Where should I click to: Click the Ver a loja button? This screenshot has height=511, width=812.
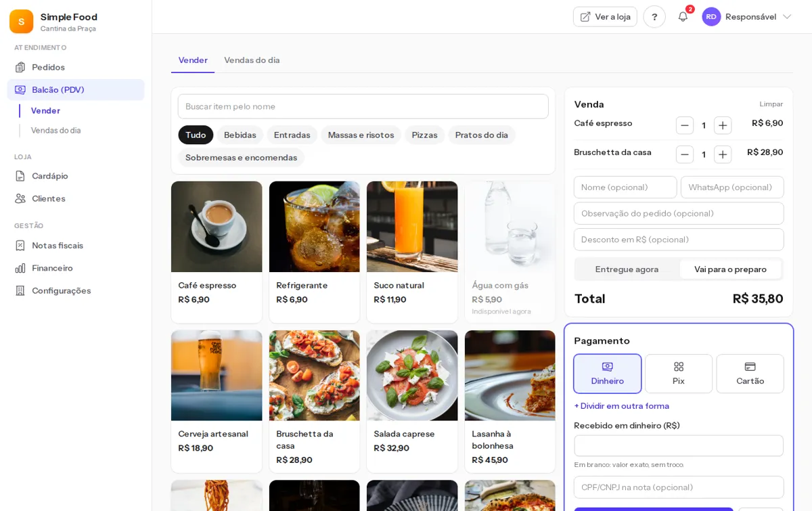click(x=605, y=17)
